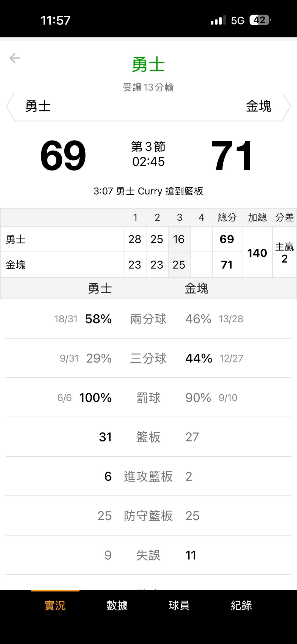This screenshot has width=297, height=644.
Task: Tap the 兩分球 stat row
Action: [x=148, y=319]
